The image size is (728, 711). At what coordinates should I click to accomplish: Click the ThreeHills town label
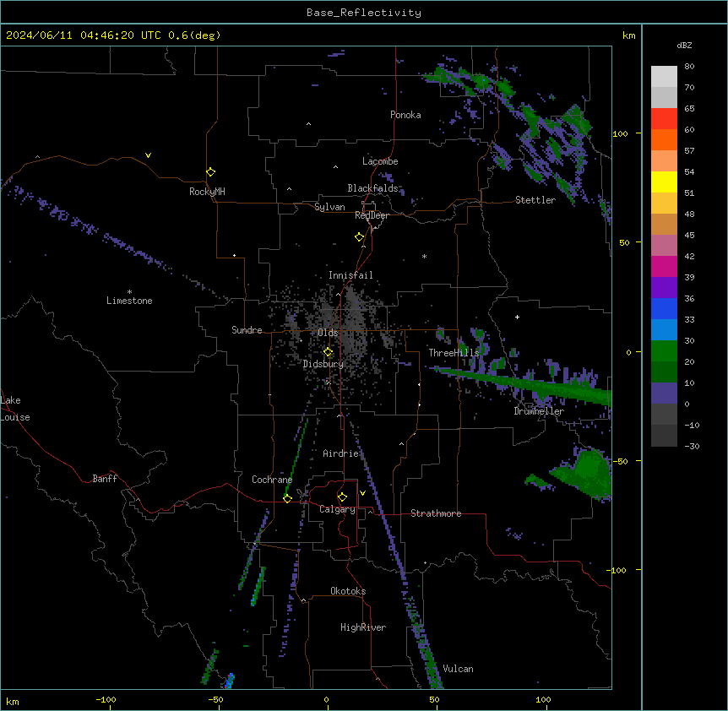[x=454, y=353]
